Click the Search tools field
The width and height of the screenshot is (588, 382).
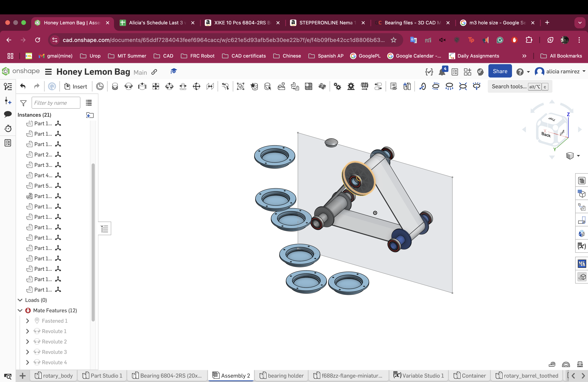(x=520, y=86)
